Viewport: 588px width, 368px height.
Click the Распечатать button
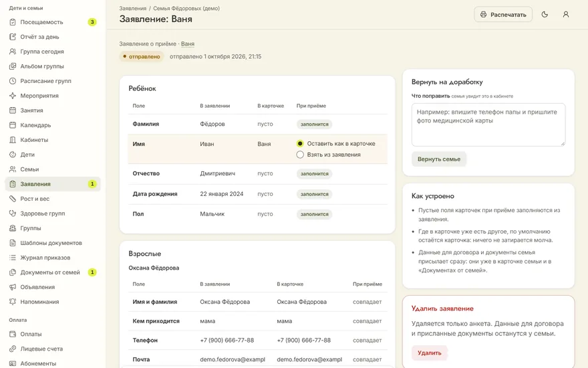point(503,14)
